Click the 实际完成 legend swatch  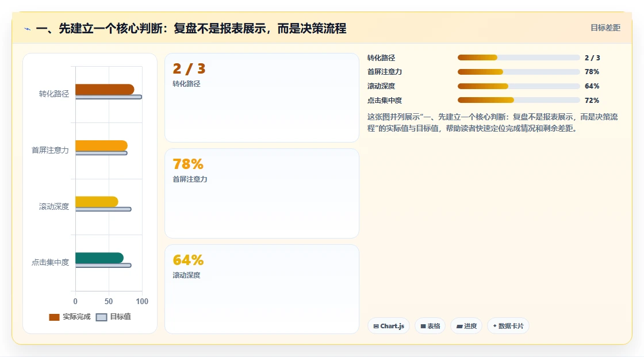(x=54, y=317)
